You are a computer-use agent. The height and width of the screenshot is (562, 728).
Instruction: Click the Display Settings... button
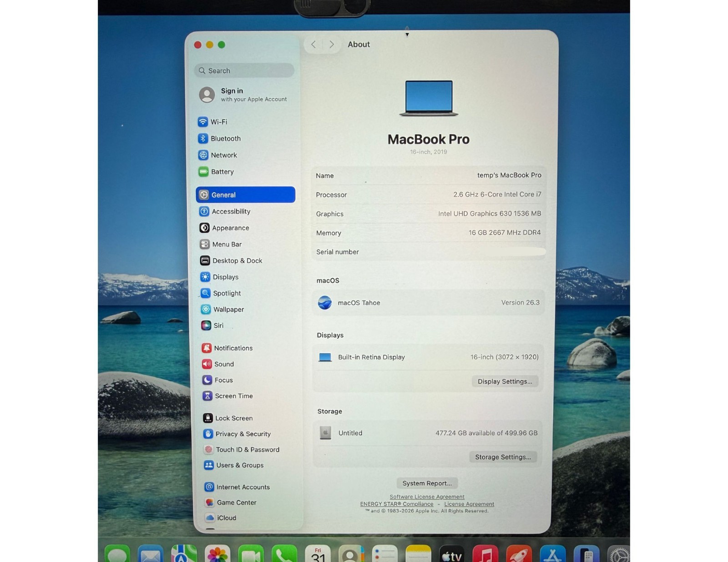point(505,381)
